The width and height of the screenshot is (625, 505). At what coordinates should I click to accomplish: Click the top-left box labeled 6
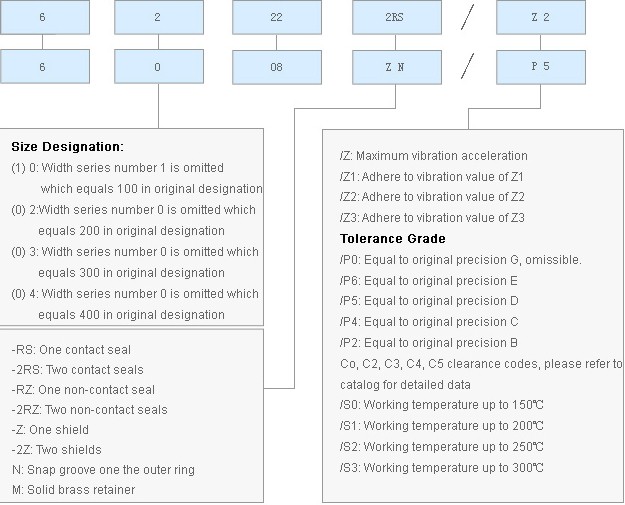coord(45,17)
